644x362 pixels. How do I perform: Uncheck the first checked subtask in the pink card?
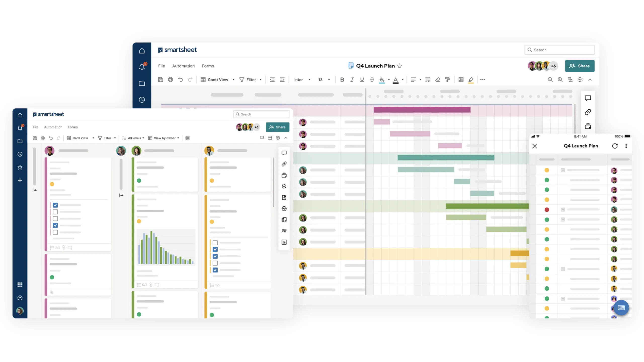(55, 205)
